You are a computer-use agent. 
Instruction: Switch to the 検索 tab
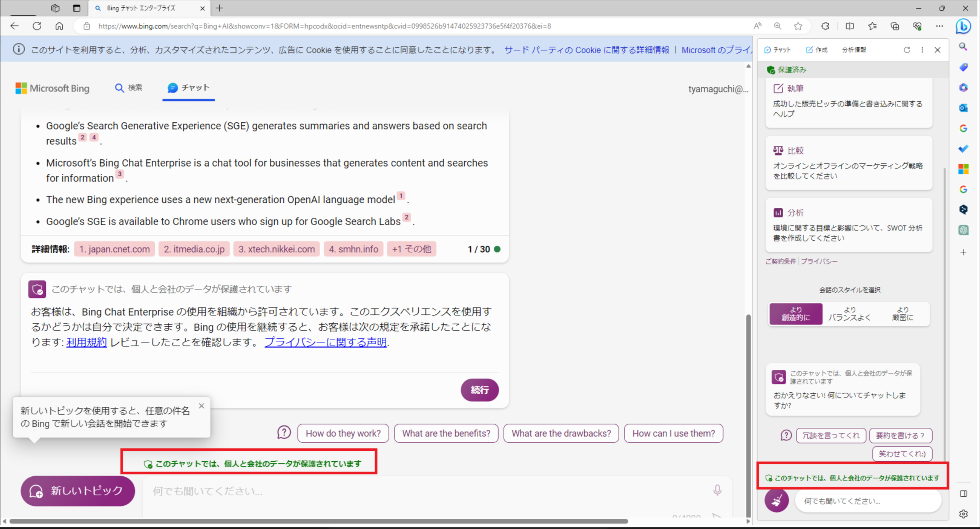[x=129, y=88]
